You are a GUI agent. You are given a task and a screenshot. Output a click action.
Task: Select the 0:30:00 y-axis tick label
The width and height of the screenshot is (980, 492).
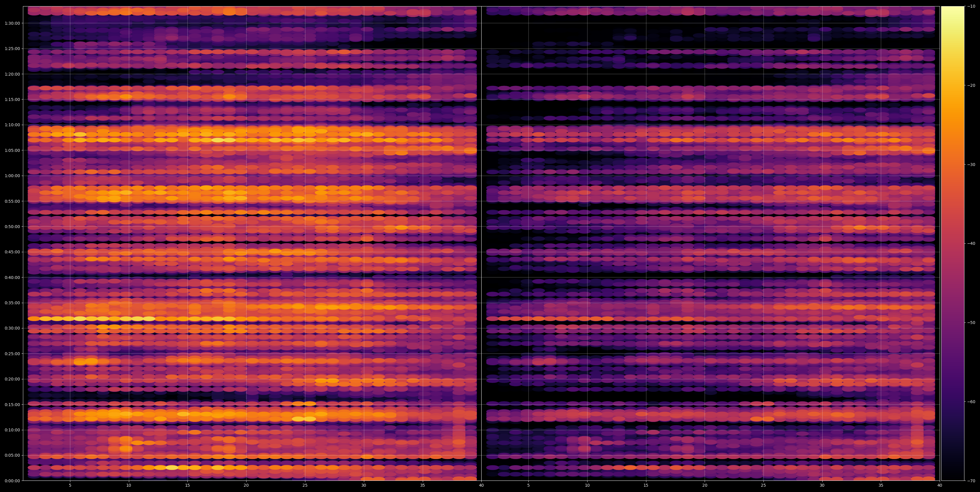pyautogui.click(x=12, y=328)
